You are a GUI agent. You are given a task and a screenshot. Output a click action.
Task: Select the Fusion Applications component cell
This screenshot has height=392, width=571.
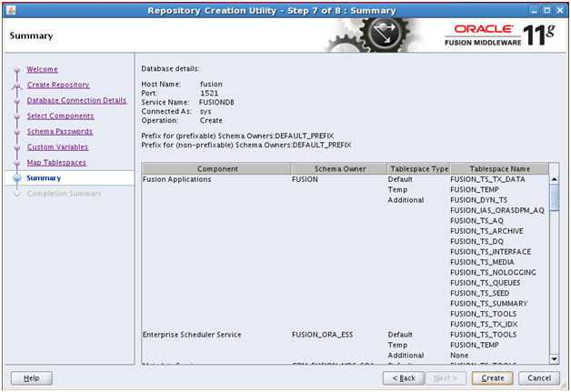[x=177, y=179]
